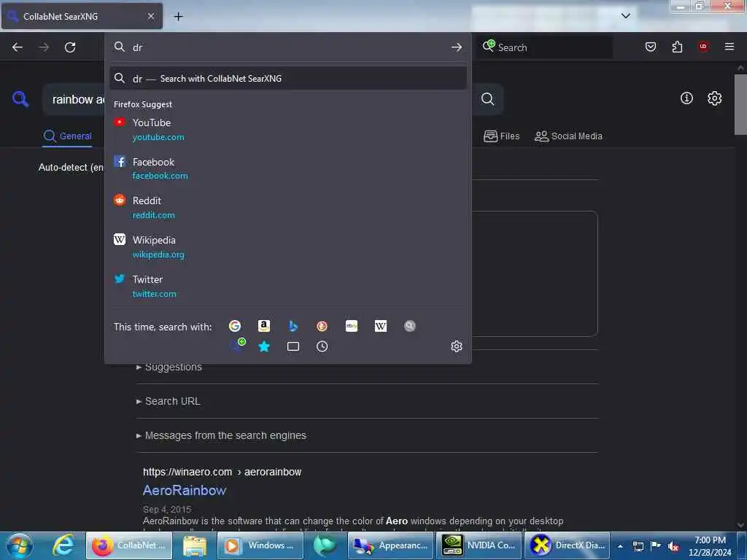The width and height of the screenshot is (747, 560).
Task: Close the CollabNet SearXNG tab
Action: coord(151,16)
